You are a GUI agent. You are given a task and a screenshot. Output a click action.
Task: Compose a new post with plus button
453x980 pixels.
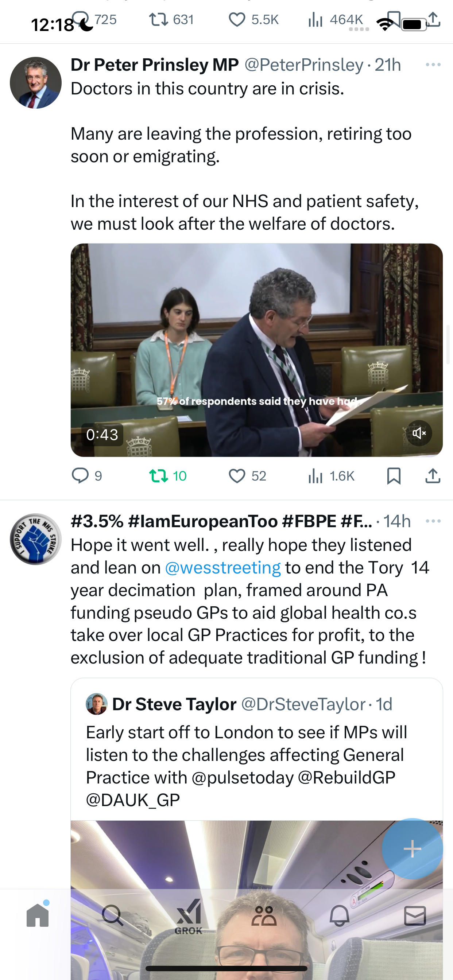412,848
